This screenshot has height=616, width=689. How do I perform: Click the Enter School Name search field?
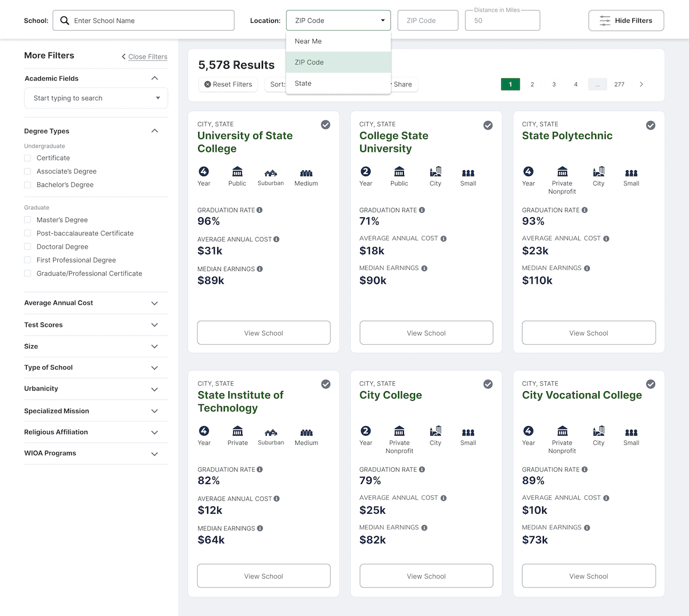[x=144, y=21]
